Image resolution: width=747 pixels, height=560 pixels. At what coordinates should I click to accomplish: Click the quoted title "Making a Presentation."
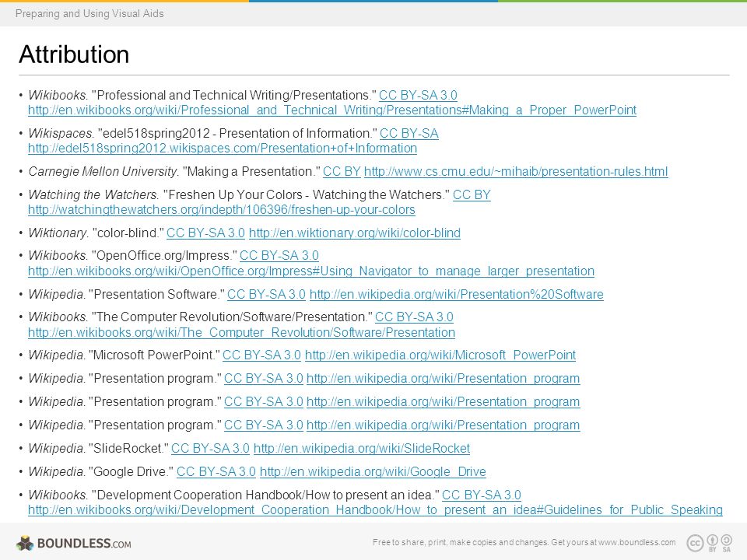pyautogui.click(x=251, y=171)
